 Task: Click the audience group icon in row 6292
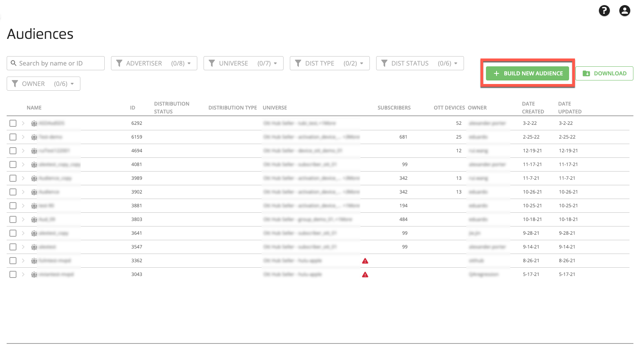(34, 123)
